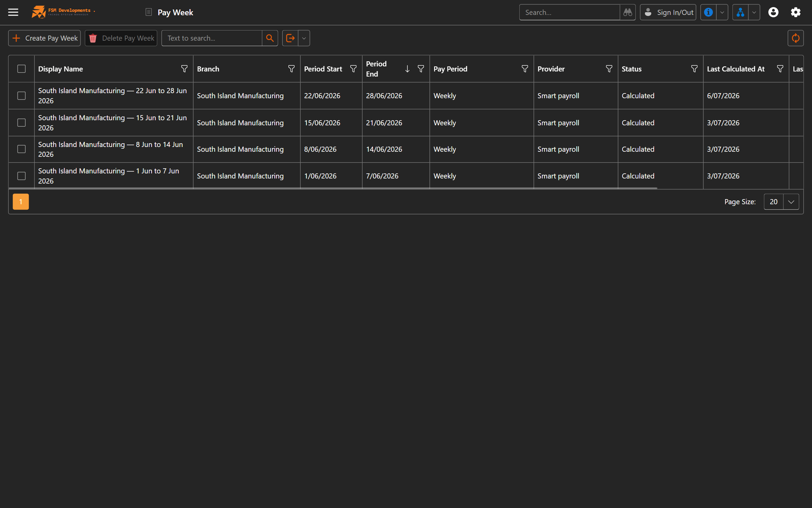
Task: Click the Text to search field
Action: [x=212, y=38]
